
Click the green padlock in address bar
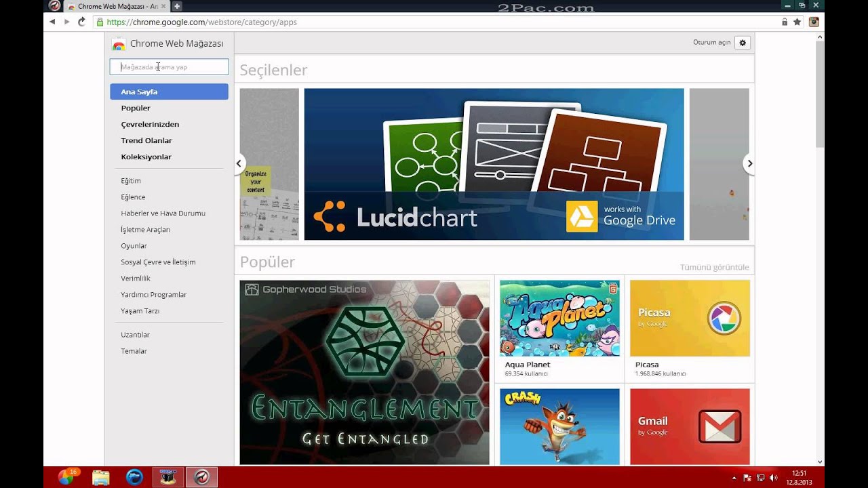coord(100,22)
